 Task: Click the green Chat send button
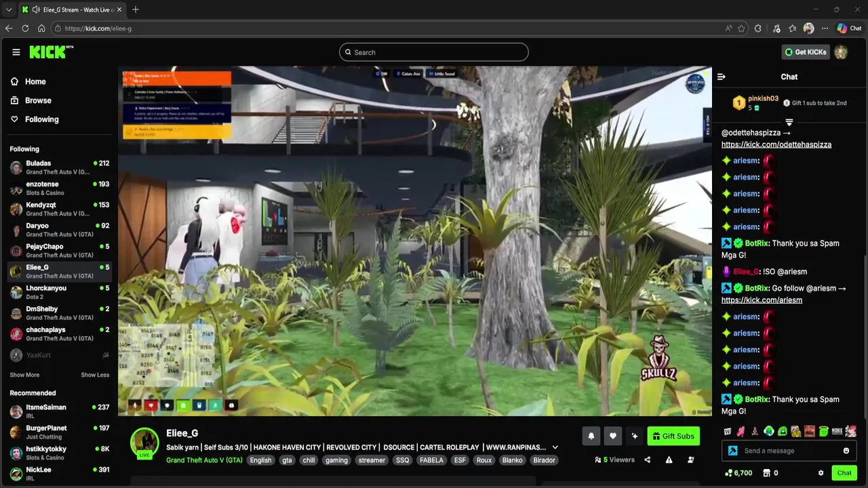click(x=844, y=473)
